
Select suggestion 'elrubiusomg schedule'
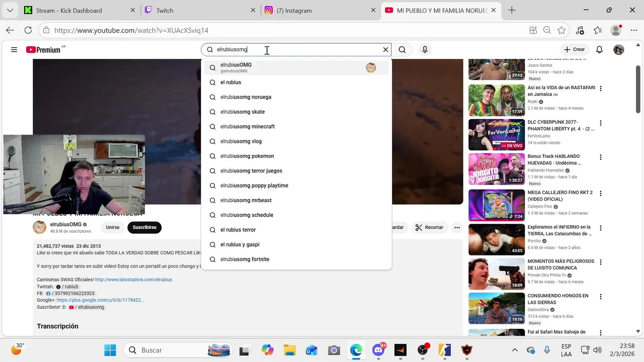[x=296, y=215]
